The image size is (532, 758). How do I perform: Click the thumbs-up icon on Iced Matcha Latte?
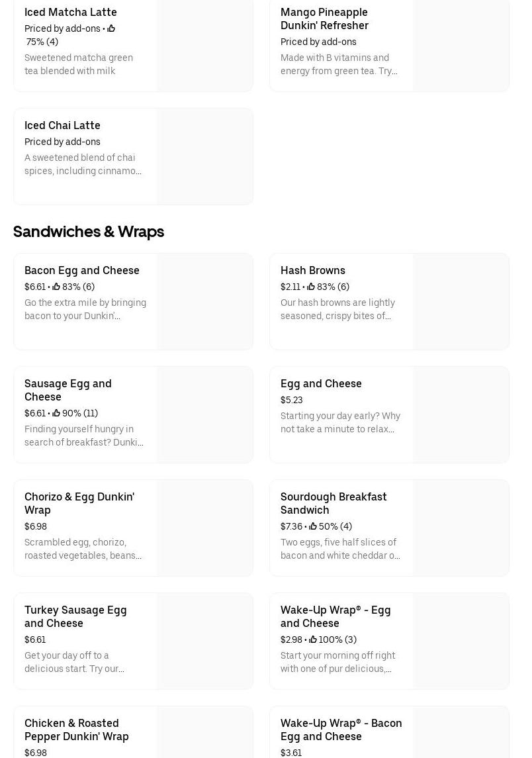(111, 28)
